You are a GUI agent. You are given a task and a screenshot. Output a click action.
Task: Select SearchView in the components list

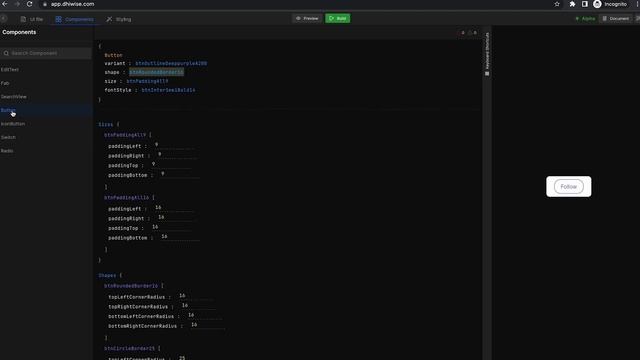point(13,97)
